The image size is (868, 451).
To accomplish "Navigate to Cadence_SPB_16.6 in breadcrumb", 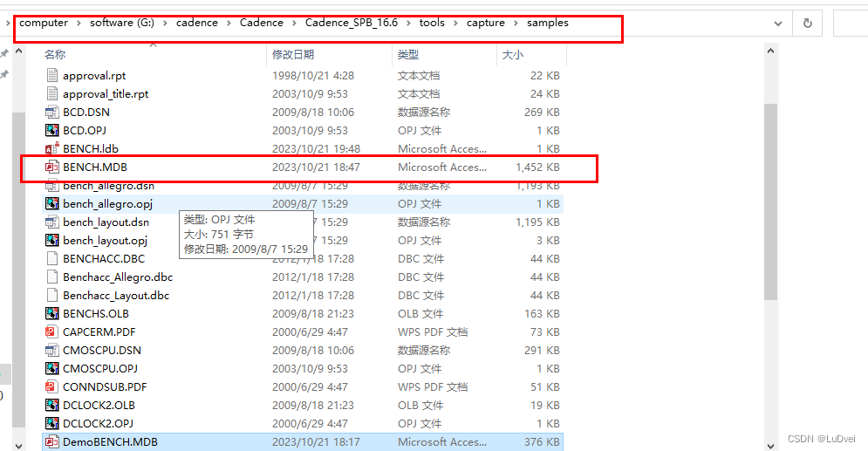I will (351, 23).
